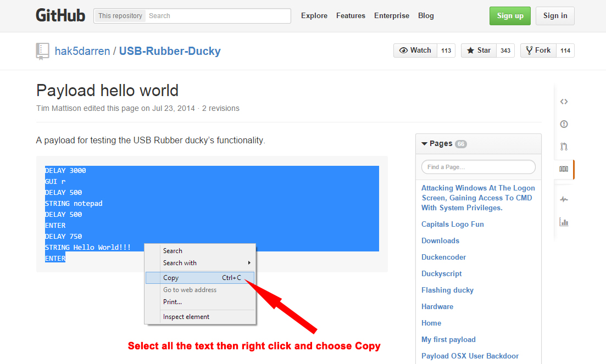The image size is (606, 364).
Task: Star the USB-Rubber-Ducky repository
Action: click(x=479, y=51)
